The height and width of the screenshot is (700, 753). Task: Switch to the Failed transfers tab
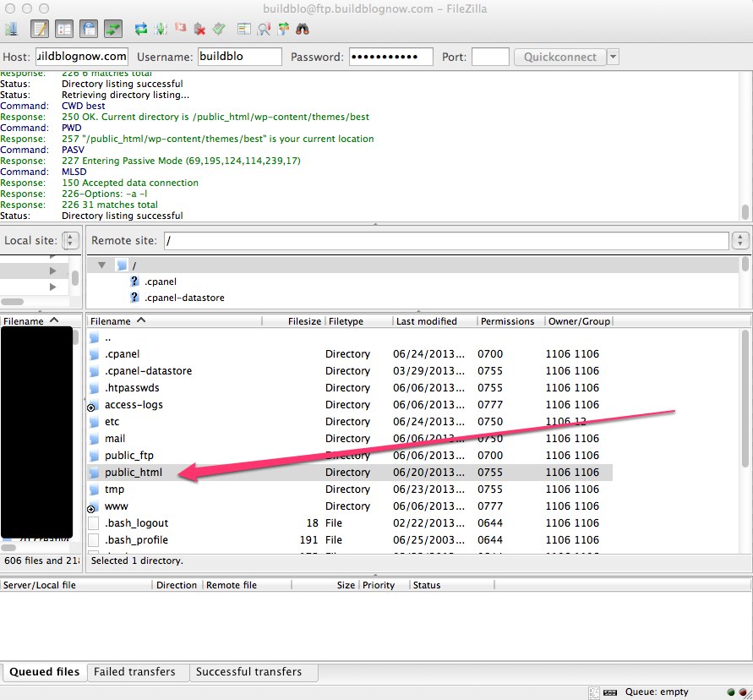pyautogui.click(x=134, y=672)
